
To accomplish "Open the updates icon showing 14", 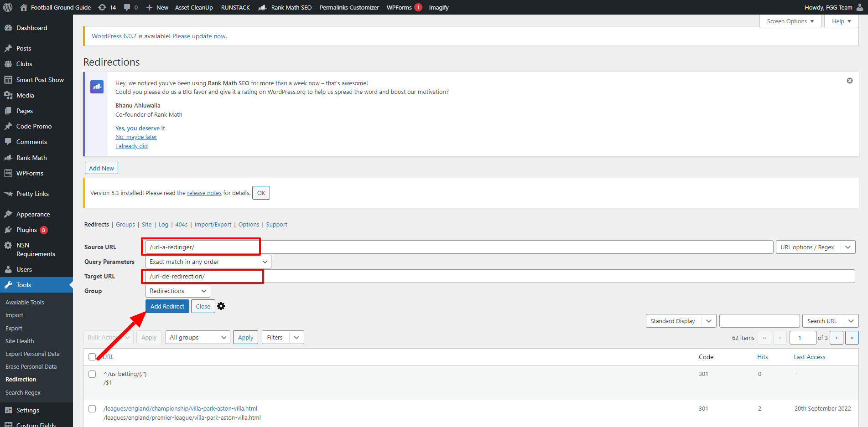I will [x=107, y=7].
